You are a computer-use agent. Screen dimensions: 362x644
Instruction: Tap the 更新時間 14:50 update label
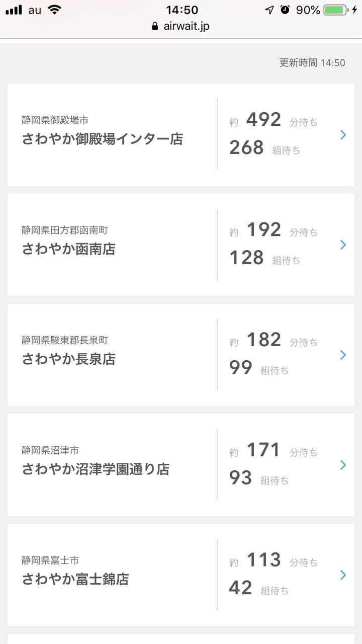point(312,63)
